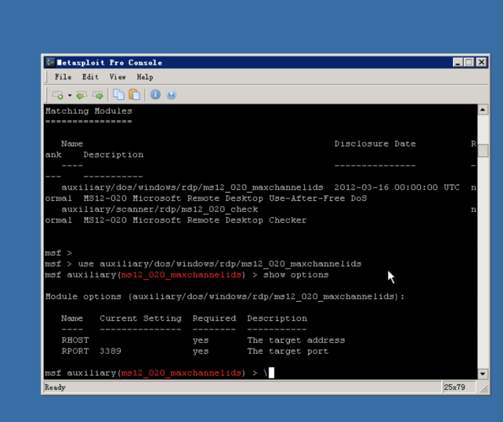
Task: Click 'The target address' description
Action: point(296,340)
